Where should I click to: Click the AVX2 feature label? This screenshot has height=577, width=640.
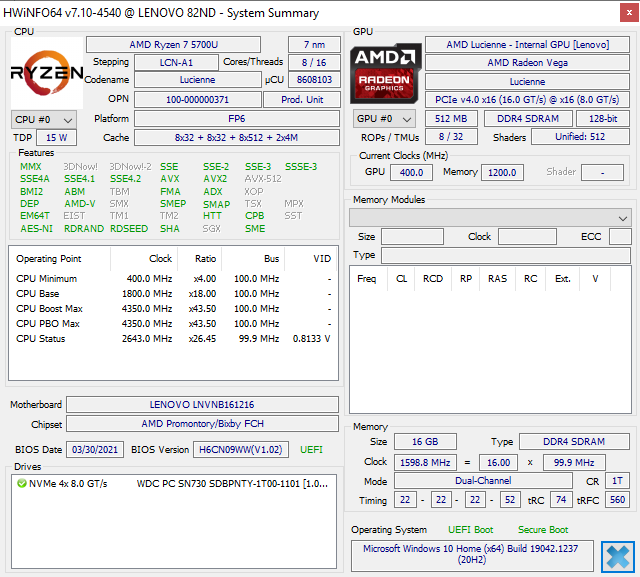(x=215, y=179)
